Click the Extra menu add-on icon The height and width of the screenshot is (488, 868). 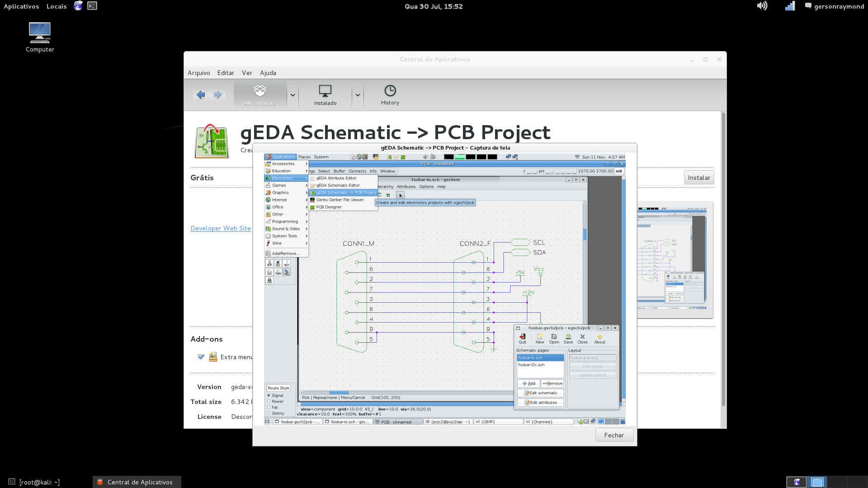213,357
